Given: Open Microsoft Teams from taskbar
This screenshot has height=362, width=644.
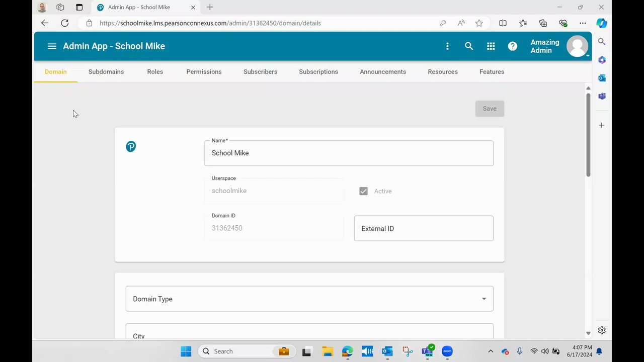Looking at the screenshot, I should (427, 351).
